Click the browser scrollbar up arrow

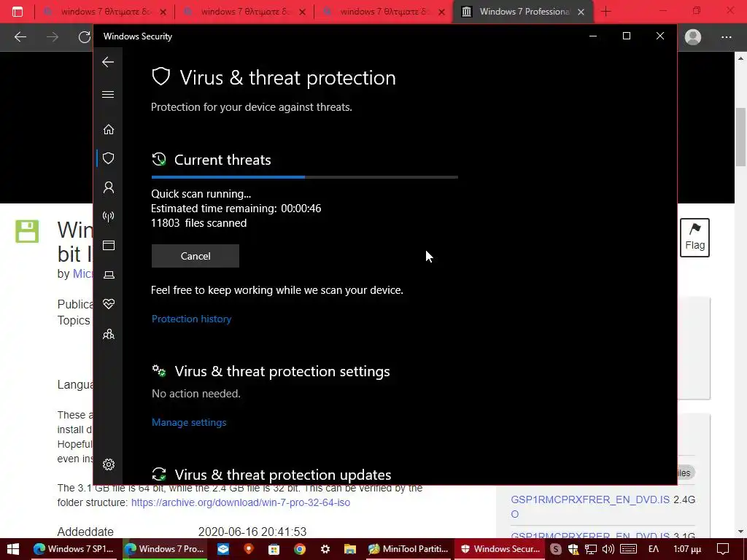tap(740, 58)
